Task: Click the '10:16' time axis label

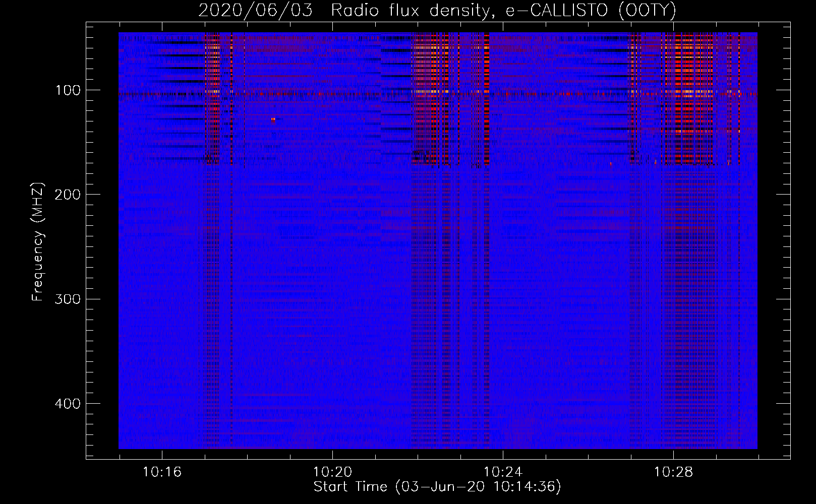Action: coord(162,472)
